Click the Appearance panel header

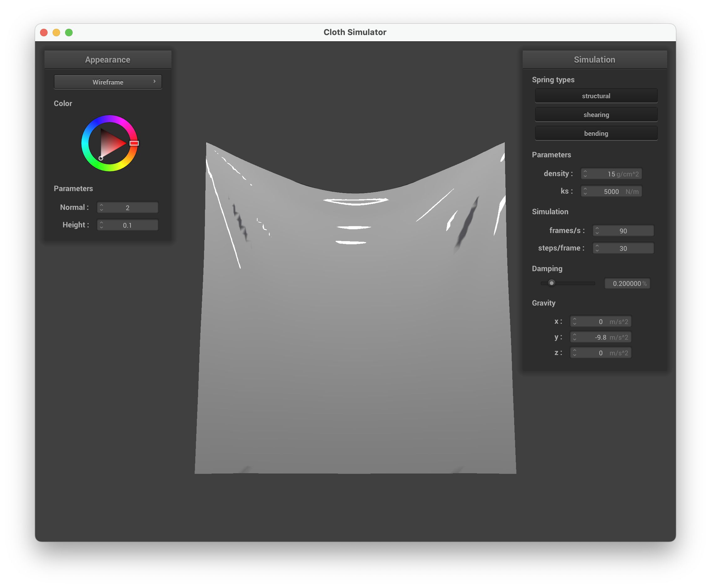coord(108,59)
